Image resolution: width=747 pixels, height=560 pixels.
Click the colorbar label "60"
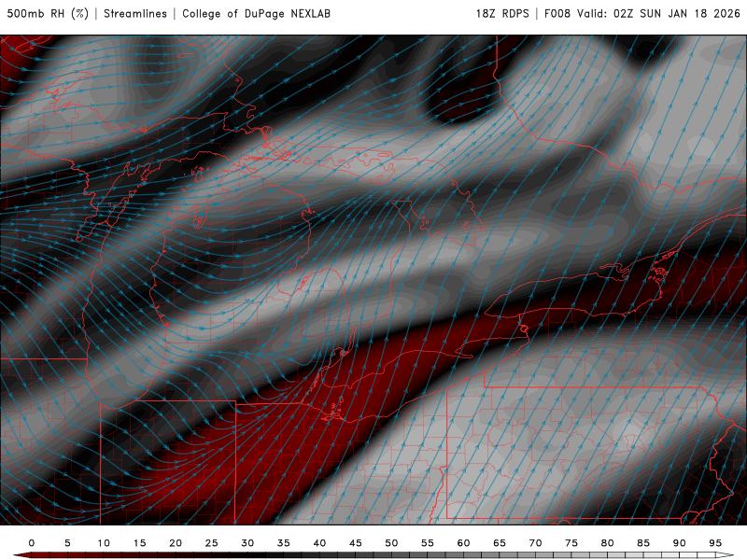click(x=463, y=543)
